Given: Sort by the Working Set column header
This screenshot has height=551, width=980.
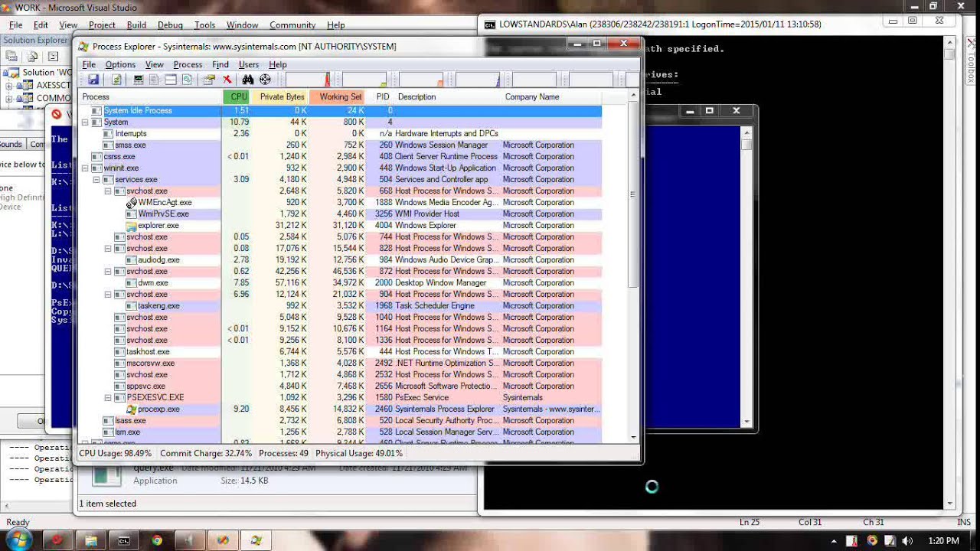Looking at the screenshot, I should click(338, 97).
